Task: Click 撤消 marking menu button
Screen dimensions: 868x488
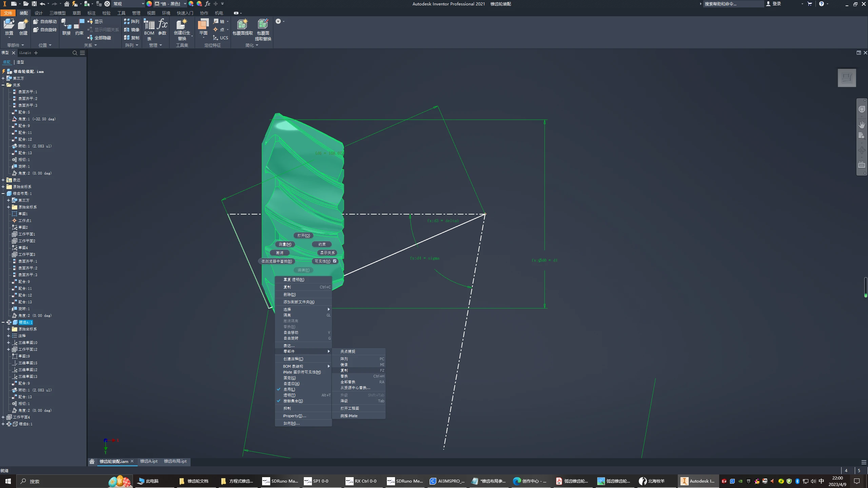Action: tap(279, 252)
